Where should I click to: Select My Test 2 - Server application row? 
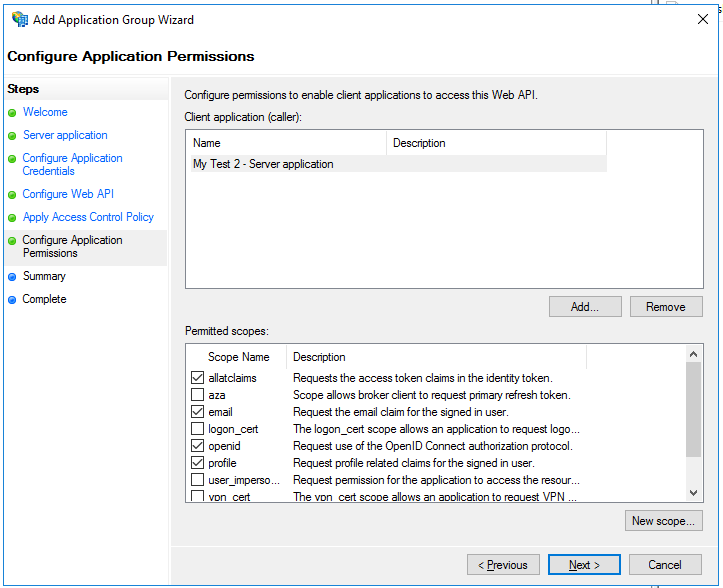coord(263,164)
